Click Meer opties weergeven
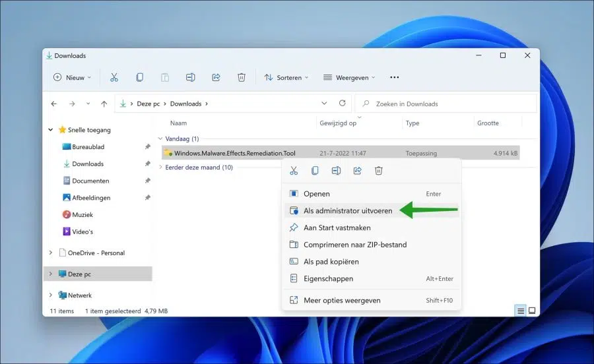The image size is (594, 364). click(x=371, y=301)
